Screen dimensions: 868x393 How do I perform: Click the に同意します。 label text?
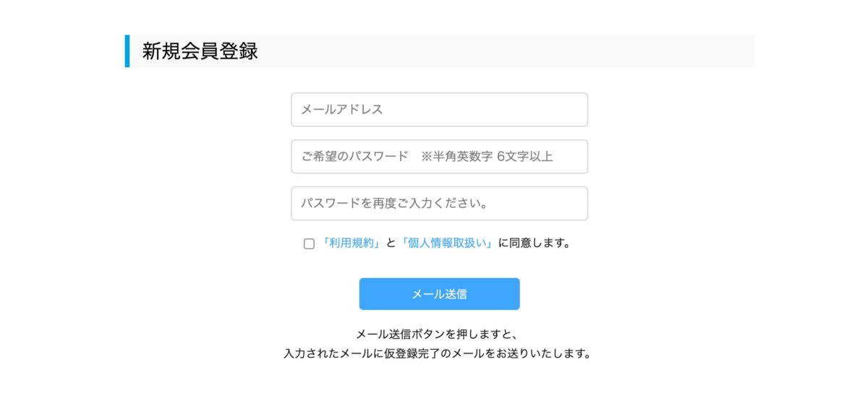[x=535, y=243]
